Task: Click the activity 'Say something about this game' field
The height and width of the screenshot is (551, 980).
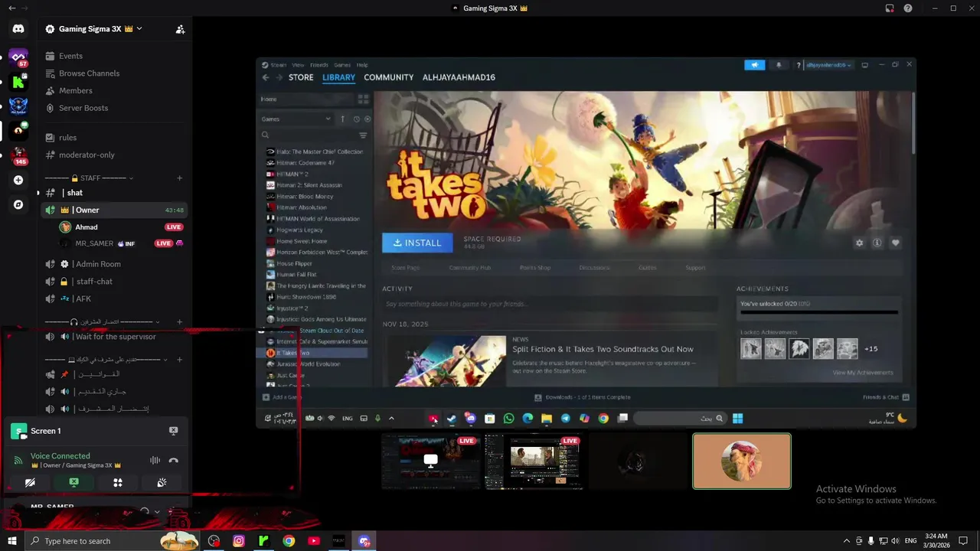Action: click(549, 304)
